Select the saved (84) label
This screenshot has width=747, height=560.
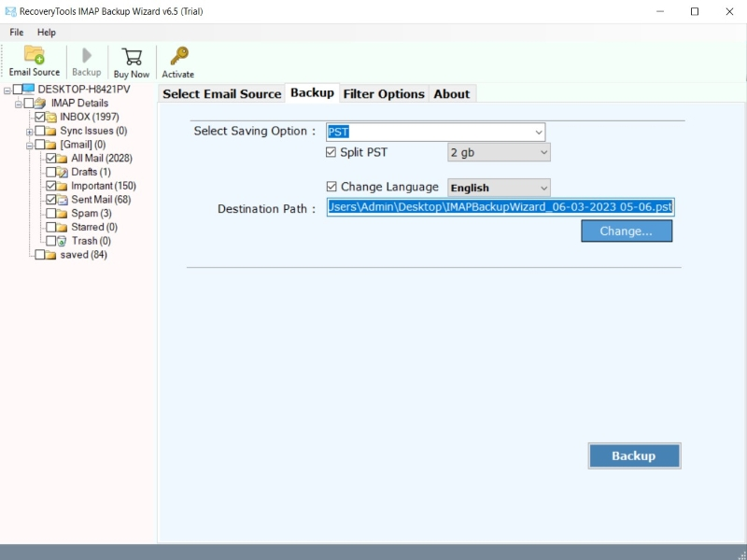(x=83, y=255)
